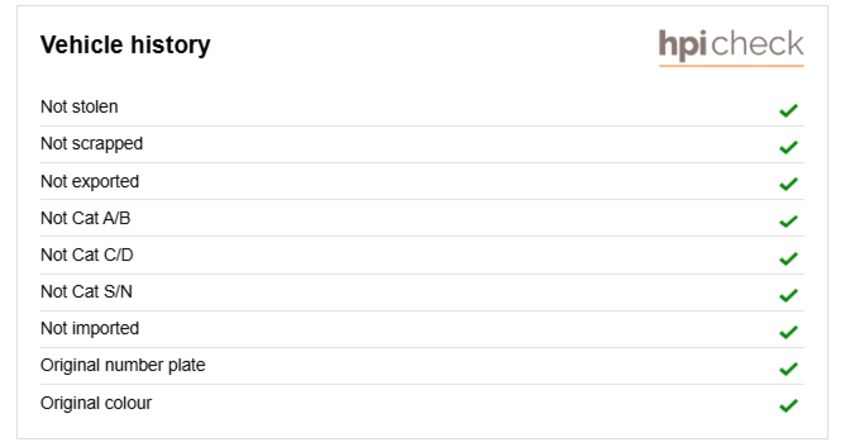Select the Not exported green tick
Viewport: 850px width, 447px height.
click(x=788, y=184)
